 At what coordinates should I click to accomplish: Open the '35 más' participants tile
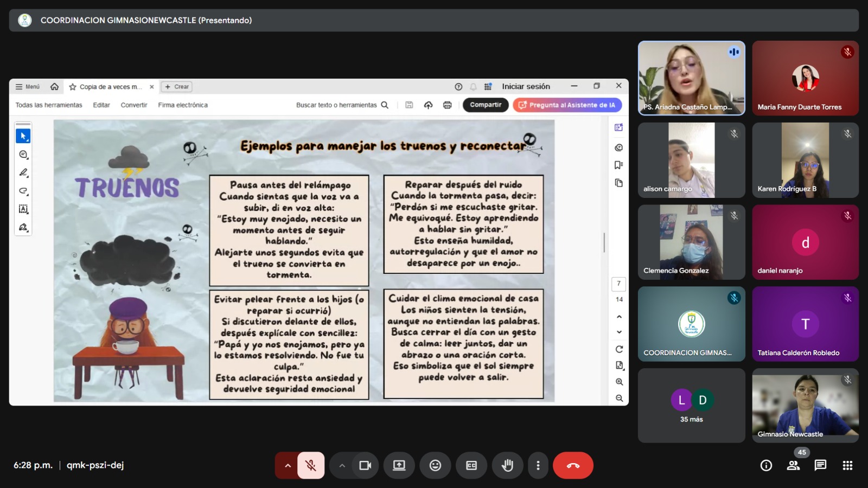click(x=691, y=406)
